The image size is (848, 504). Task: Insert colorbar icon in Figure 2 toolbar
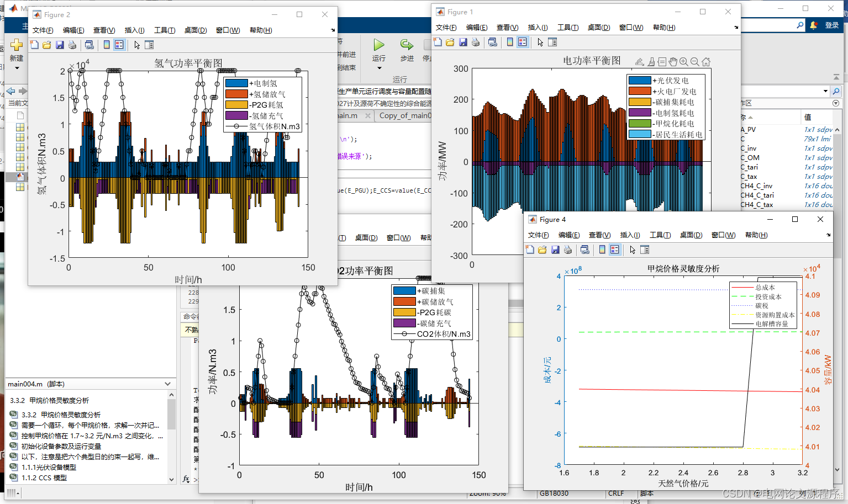107,45
